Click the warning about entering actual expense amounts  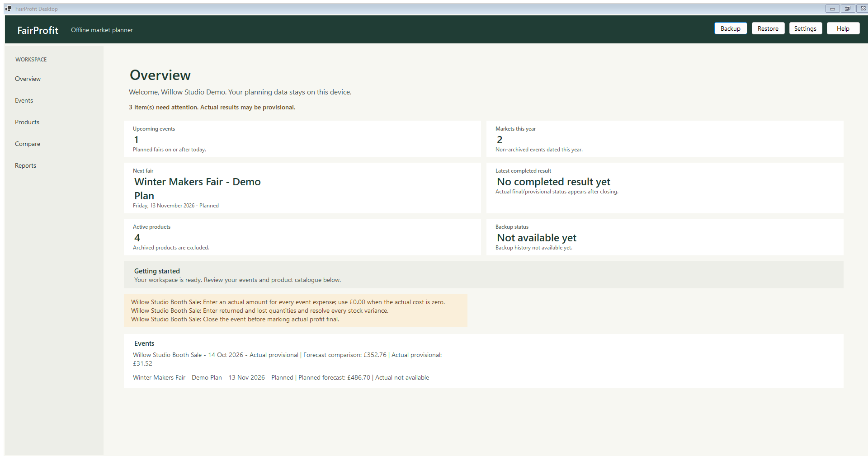click(288, 302)
